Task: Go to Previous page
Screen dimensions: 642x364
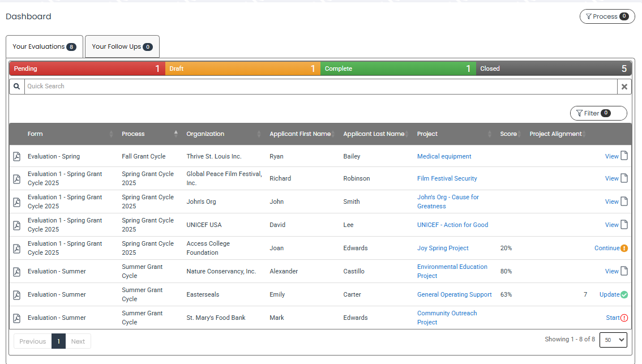Action: point(33,341)
